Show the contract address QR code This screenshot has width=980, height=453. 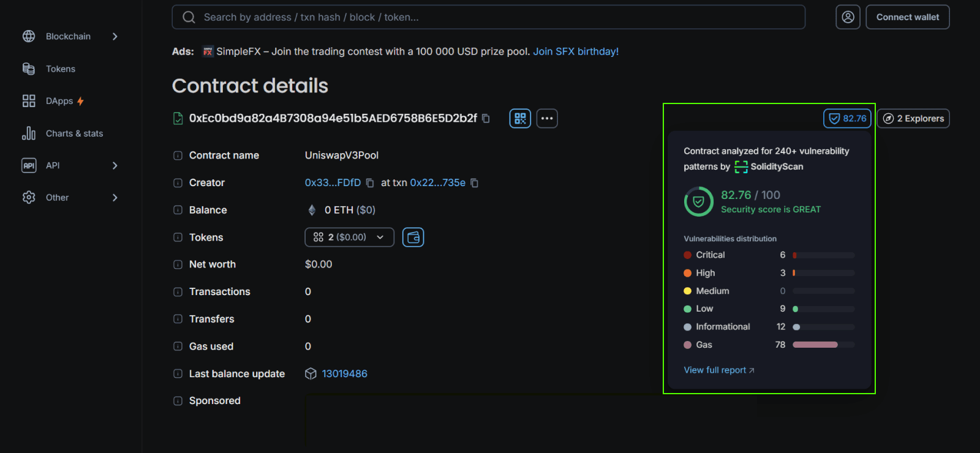coord(520,118)
